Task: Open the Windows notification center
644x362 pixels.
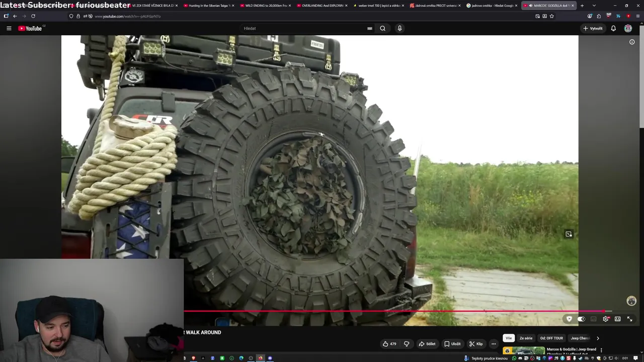Action: [636, 358]
